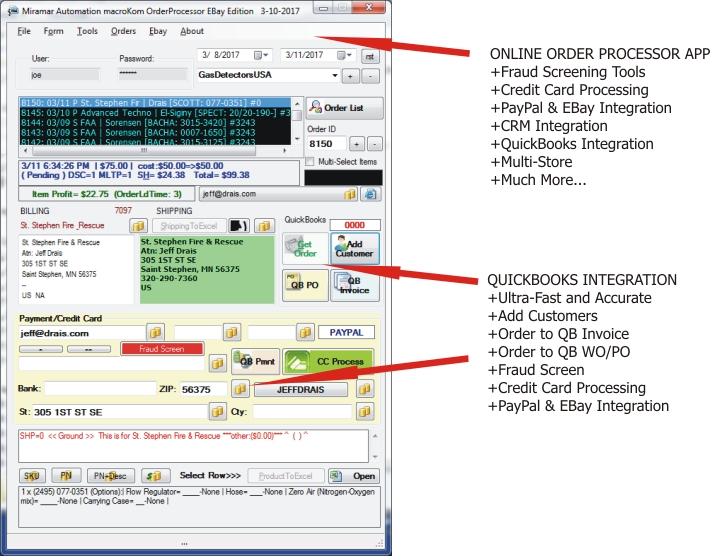710x556 pixels.
Task: Open the end date 3/11/2017 calendar dropdown
Action: click(x=344, y=55)
